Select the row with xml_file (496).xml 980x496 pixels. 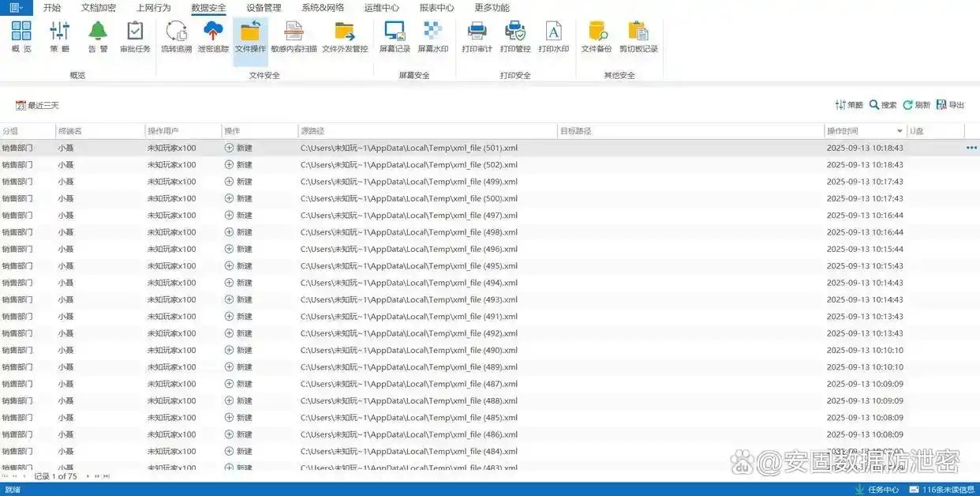pyautogui.click(x=490, y=249)
